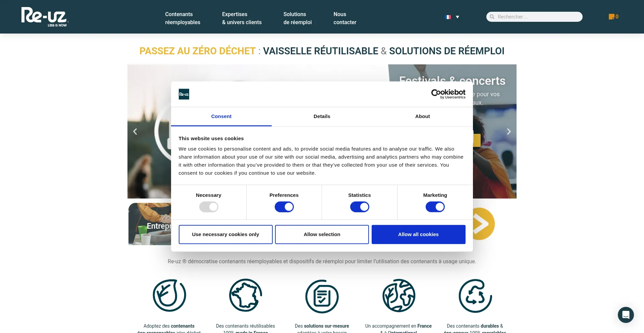Expand the language dropdown arrow

point(458,17)
